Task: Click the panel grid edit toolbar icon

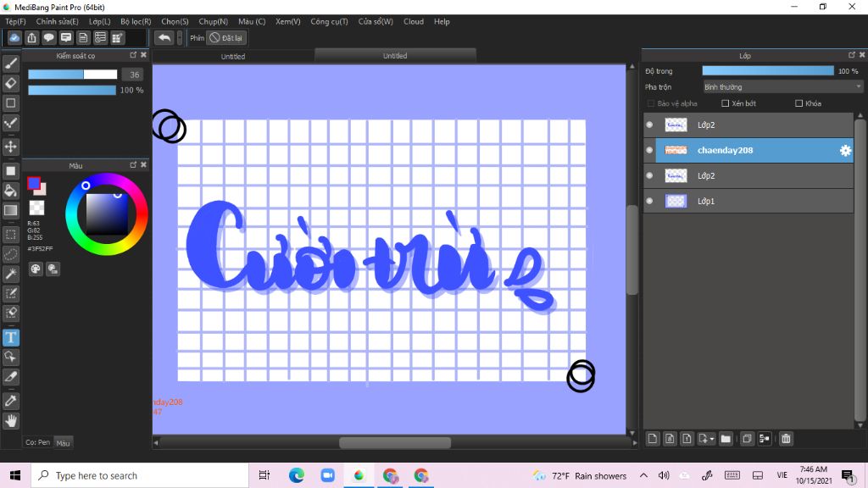Action: (117, 37)
